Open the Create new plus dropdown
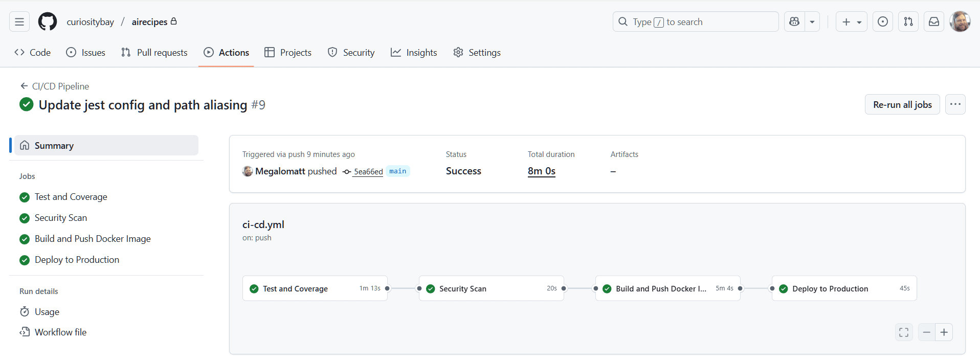 [852, 22]
